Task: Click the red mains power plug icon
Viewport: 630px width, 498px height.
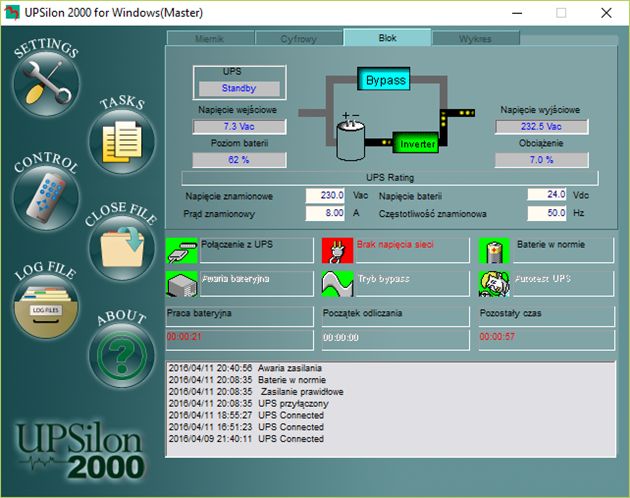Action: (x=338, y=250)
